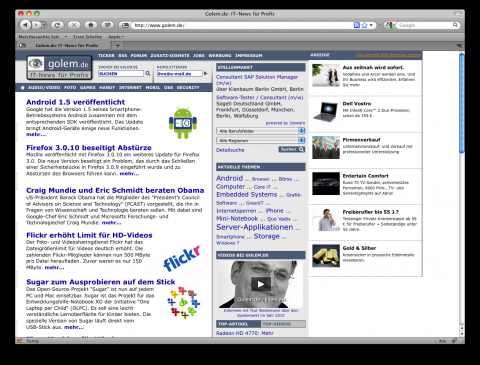480x365 pixels.
Task: Open ZUSATZ-DIENSTE in the top navigation
Action: (x=170, y=55)
